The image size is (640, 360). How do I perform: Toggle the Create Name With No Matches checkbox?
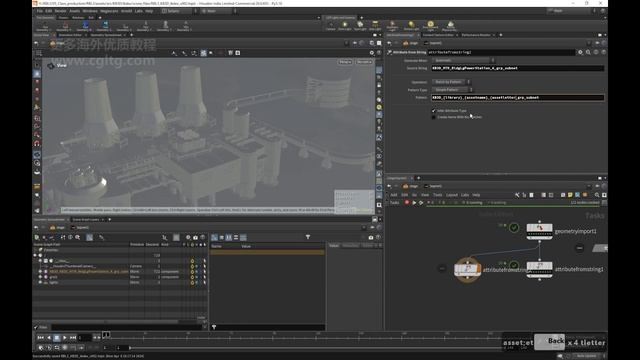pos(433,117)
